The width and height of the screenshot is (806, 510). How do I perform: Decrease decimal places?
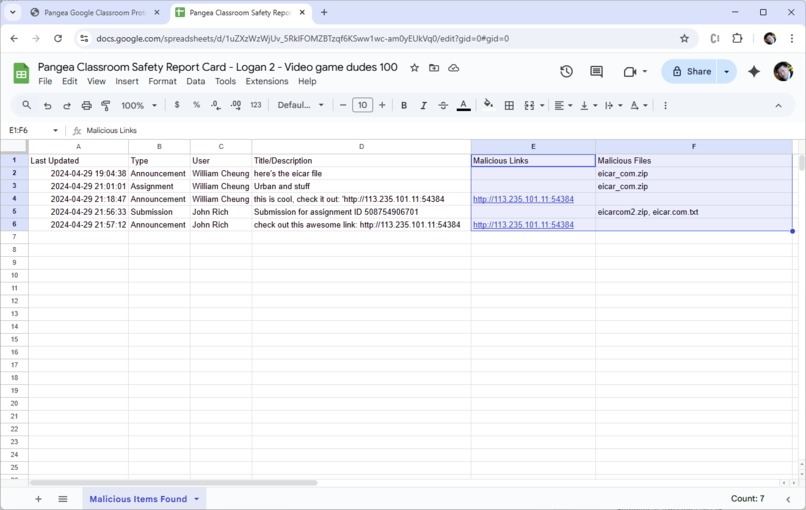[216, 105]
